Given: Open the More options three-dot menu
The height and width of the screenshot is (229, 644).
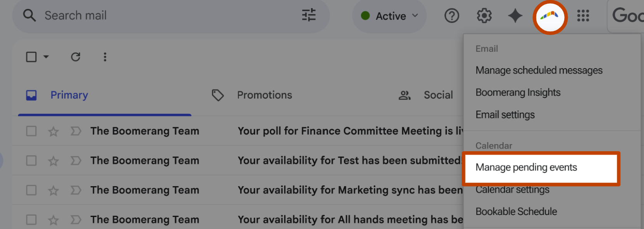Looking at the screenshot, I should [x=105, y=57].
